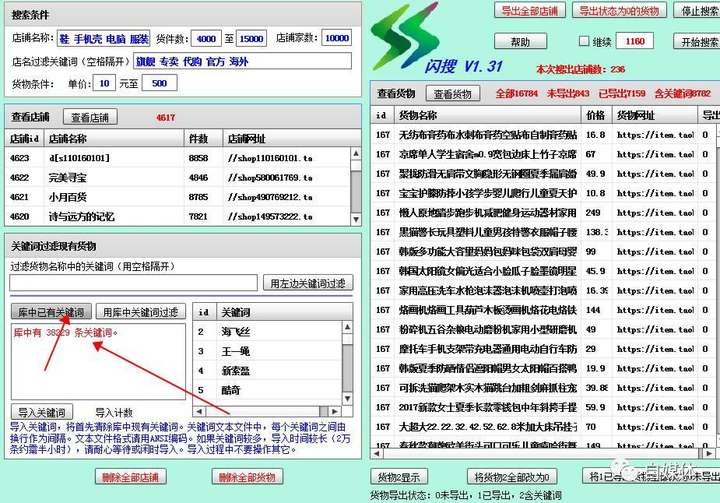Sort shops by 件数 column header
The image size is (720, 503).
click(x=203, y=138)
